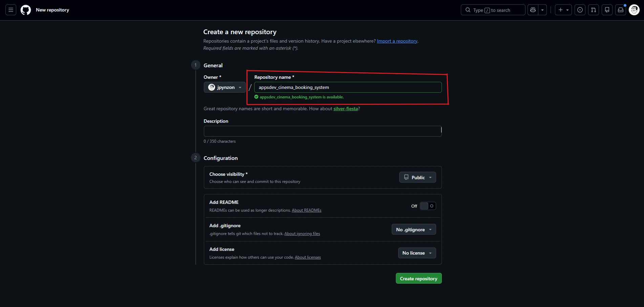Viewport: 644px width, 307px height.
Task: Open the 'About READMEs' link
Action: pos(306,210)
